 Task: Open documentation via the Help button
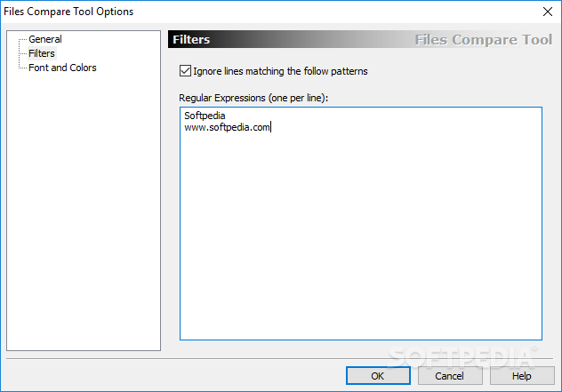(522, 375)
